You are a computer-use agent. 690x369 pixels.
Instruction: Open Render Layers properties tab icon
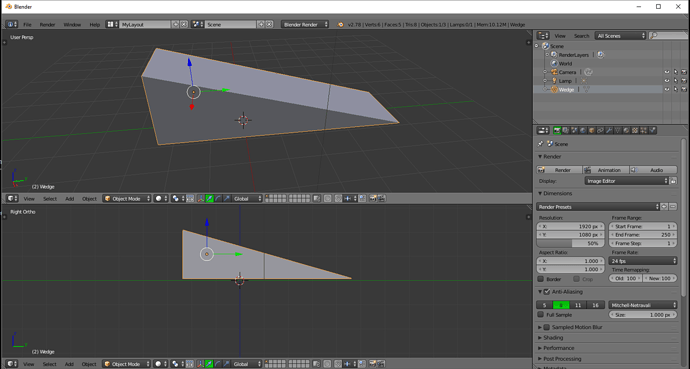[x=566, y=131]
